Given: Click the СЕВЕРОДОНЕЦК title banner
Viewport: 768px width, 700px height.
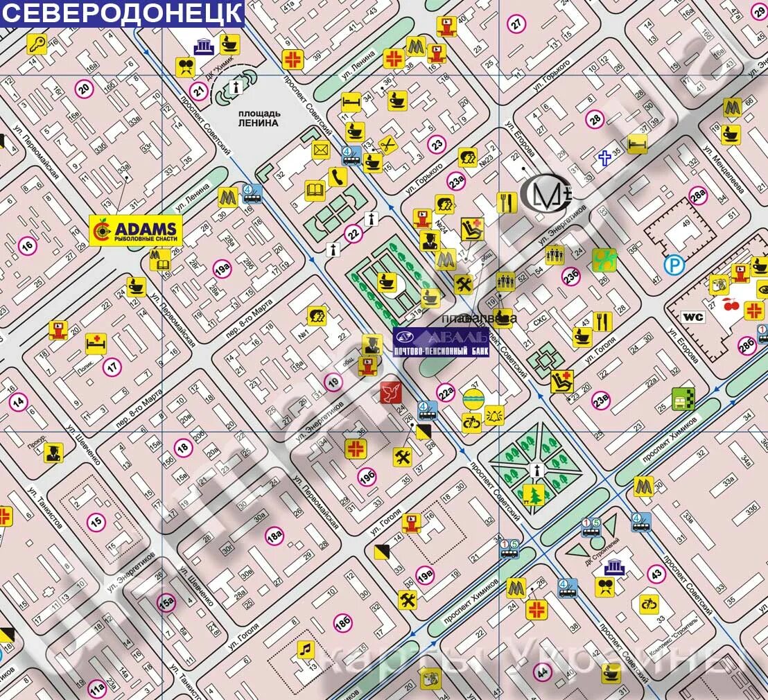Looking at the screenshot, I should tap(122, 12).
